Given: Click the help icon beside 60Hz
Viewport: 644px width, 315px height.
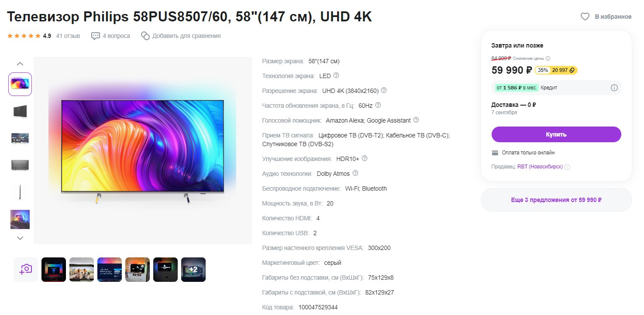Looking at the screenshot, I should pyautogui.click(x=378, y=105).
